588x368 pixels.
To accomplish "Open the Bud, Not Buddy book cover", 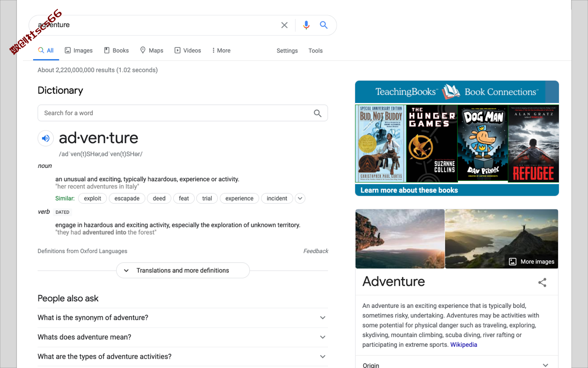I will coord(380,144).
